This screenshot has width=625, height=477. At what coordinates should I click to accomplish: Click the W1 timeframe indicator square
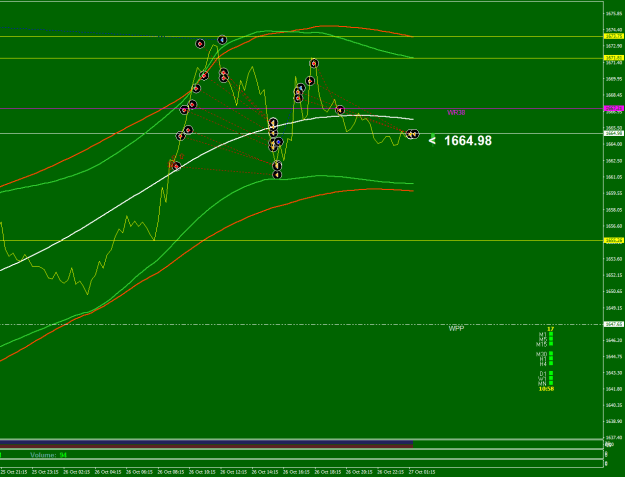[551, 378]
